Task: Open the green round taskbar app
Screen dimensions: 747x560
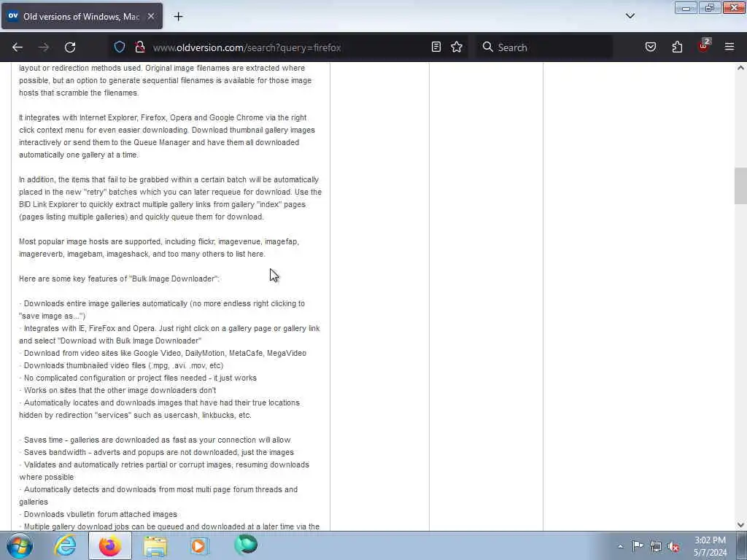Action: pos(246,545)
